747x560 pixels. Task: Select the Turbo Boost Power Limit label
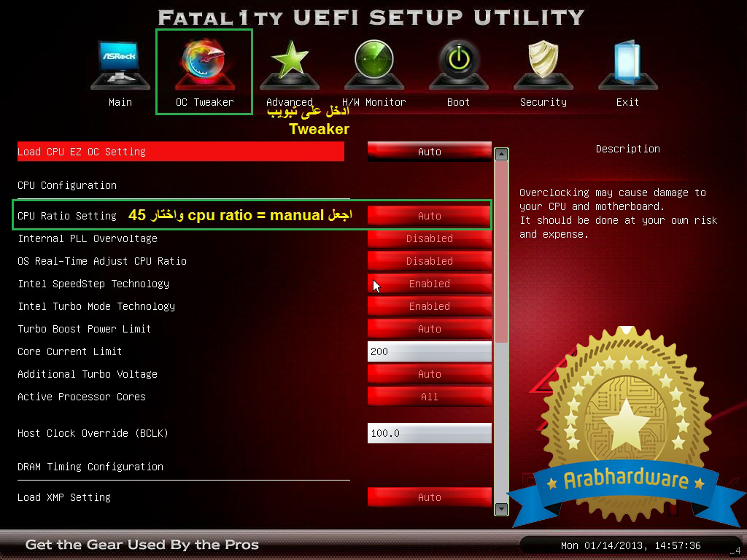pos(85,329)
